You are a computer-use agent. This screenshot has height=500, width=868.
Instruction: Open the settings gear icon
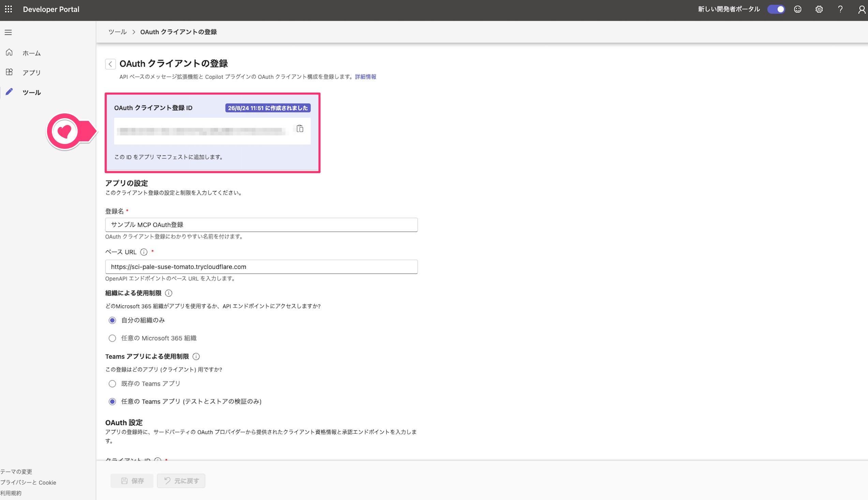819,9
